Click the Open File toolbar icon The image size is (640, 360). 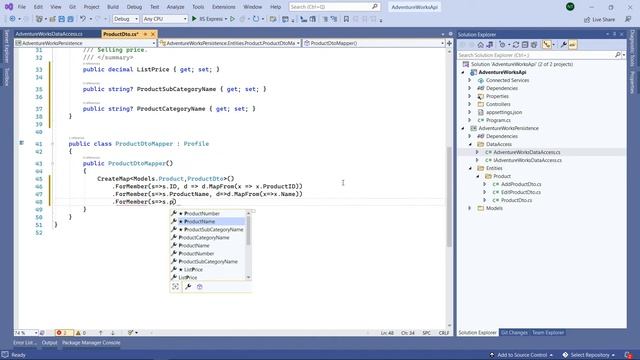click(x=52, y=19)
